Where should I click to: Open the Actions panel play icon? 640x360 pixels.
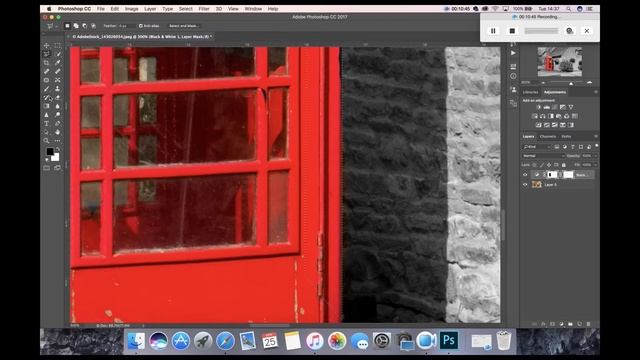coord(513,53)
